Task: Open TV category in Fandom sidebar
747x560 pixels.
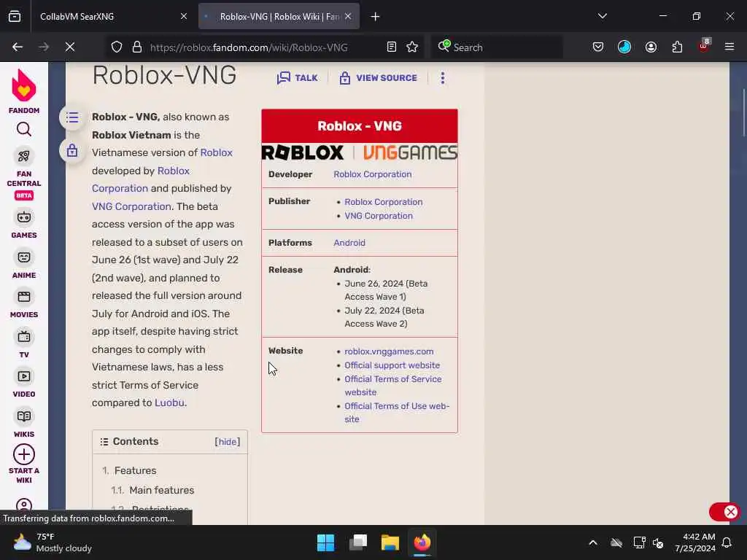Action: (24, 344)
